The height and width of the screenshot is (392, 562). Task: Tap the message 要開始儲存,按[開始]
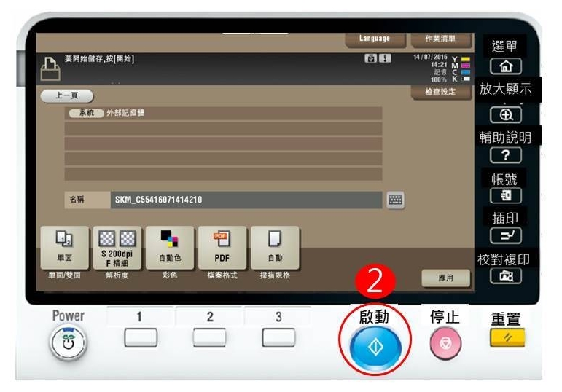(x=99, y=59)
